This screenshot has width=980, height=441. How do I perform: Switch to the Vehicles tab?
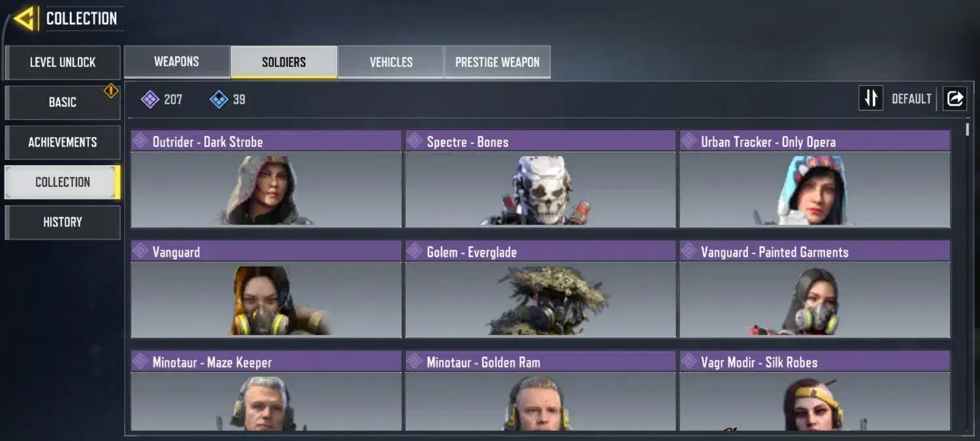pyautogui.click(x=391, y=62)
